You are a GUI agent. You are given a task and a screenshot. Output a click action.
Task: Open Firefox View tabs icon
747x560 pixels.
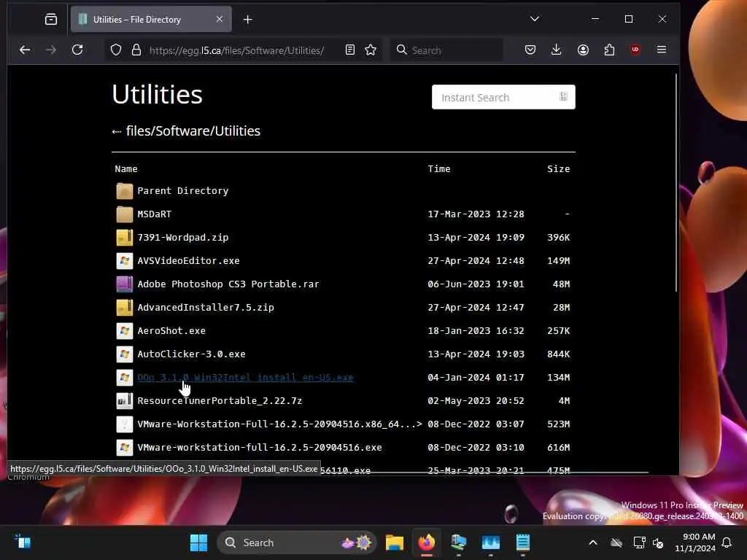[x=51, y=20]
